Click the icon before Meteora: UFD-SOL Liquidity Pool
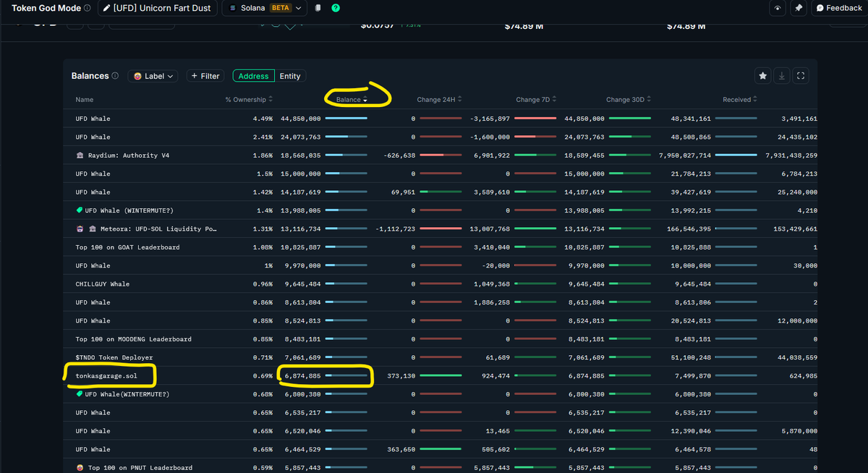Viewport: 868px width, 473px height. click(80, 229)
